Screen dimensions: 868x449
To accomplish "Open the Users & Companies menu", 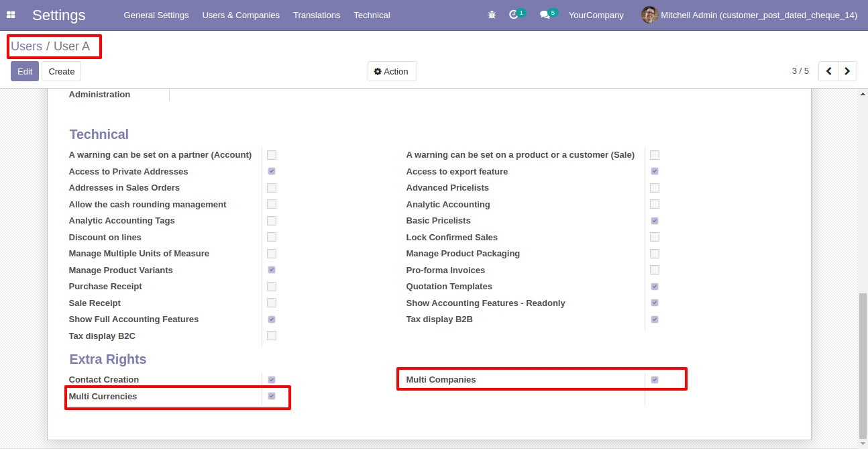I will [241, 15].
